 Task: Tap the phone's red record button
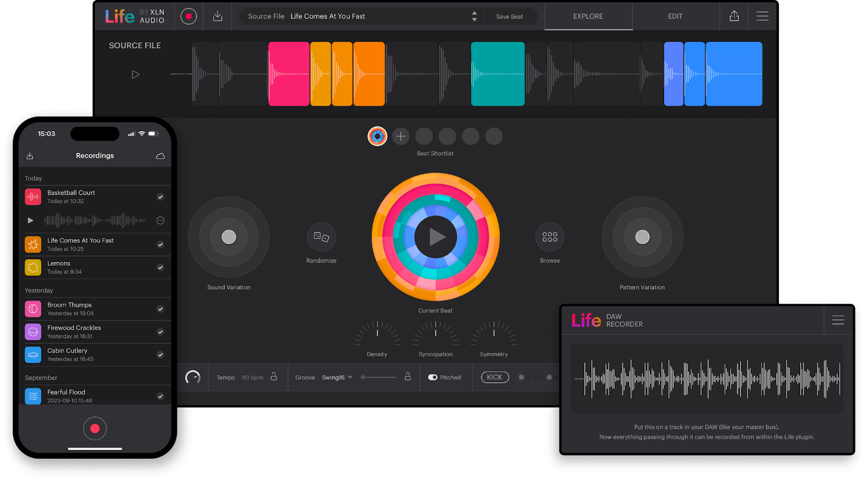[95, 428]
